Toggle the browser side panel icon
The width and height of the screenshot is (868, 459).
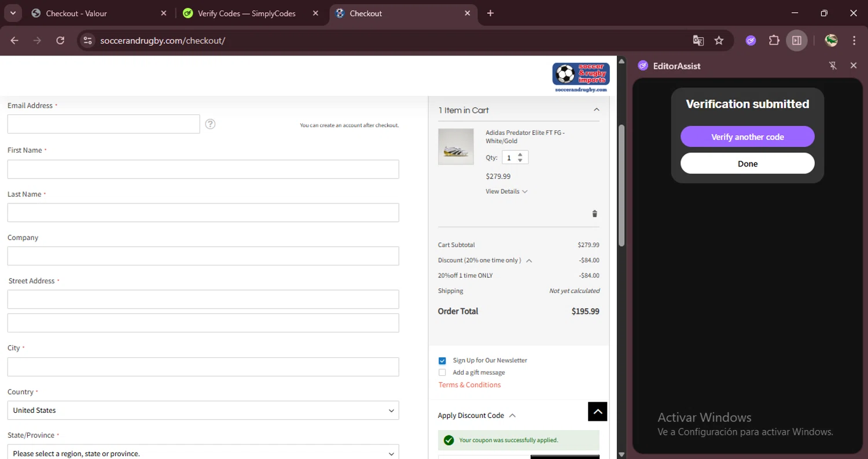(x=797, y=40)
